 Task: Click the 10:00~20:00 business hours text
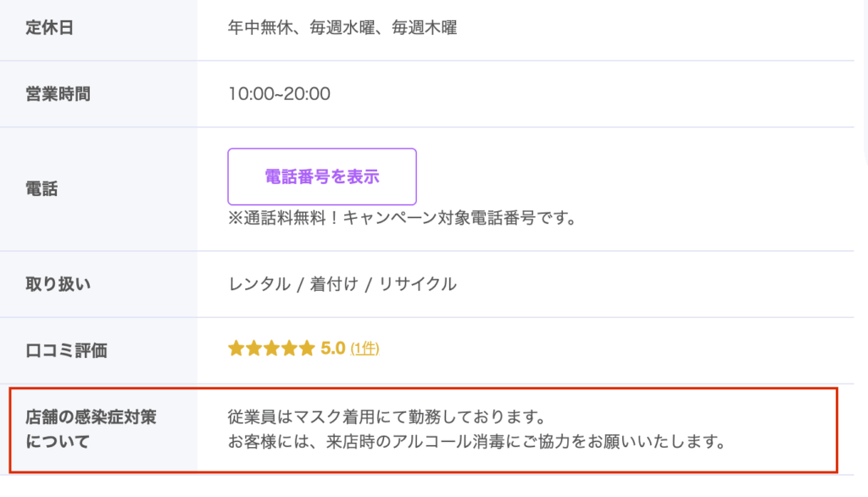pos(279,93)
